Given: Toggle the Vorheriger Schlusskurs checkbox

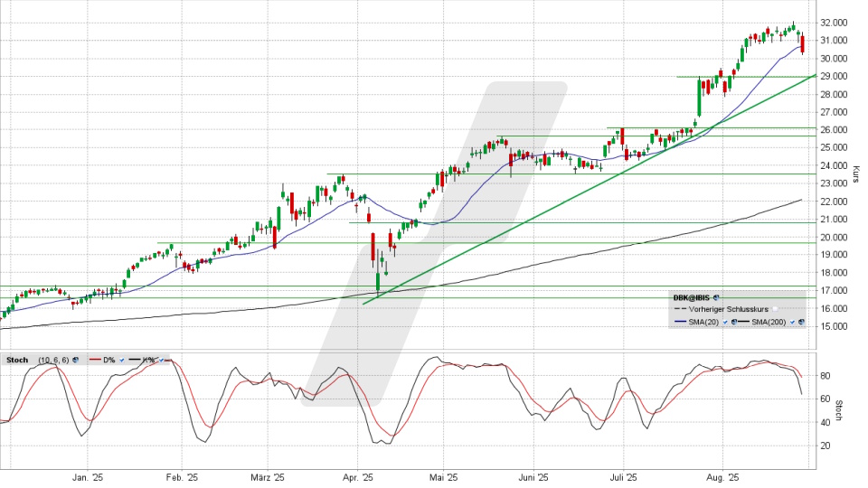Looking at the screenshot, I should 775,309.
